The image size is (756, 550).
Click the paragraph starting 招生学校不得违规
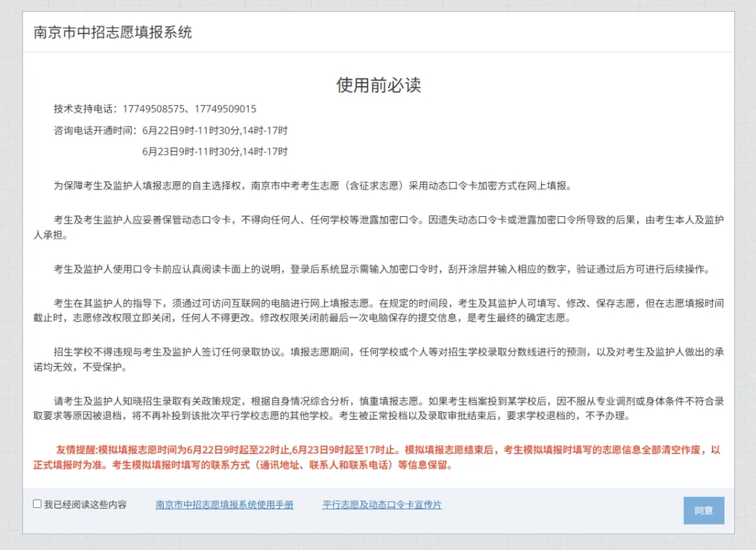tap(379, 360)
